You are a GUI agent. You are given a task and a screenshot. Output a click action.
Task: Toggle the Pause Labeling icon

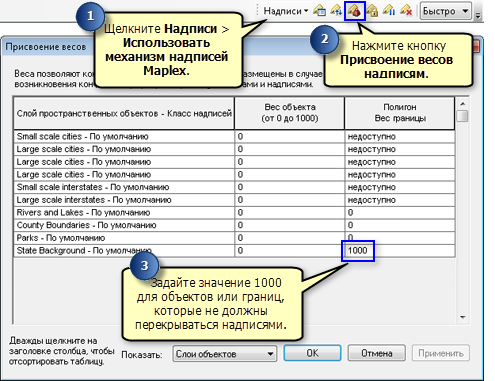pos(389,11)
